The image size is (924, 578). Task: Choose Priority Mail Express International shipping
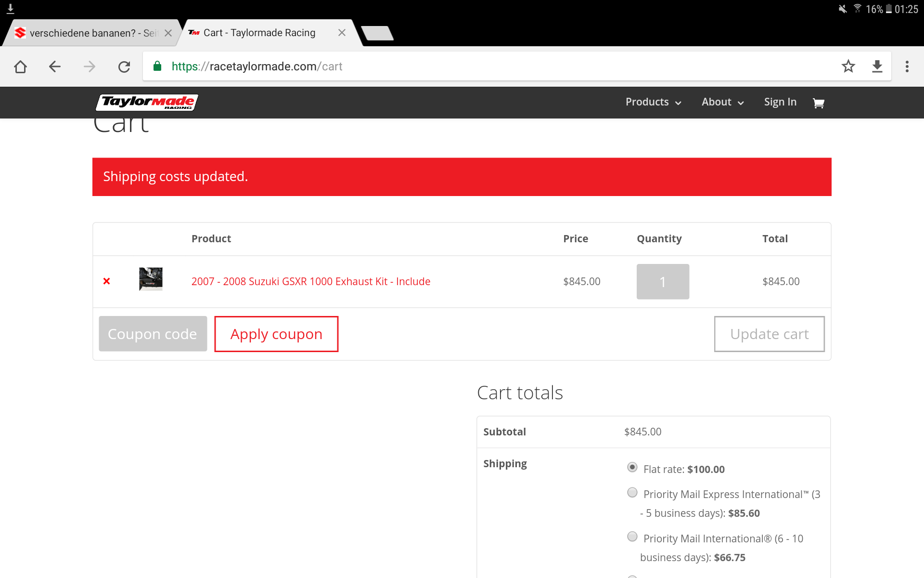pos(632,492)
